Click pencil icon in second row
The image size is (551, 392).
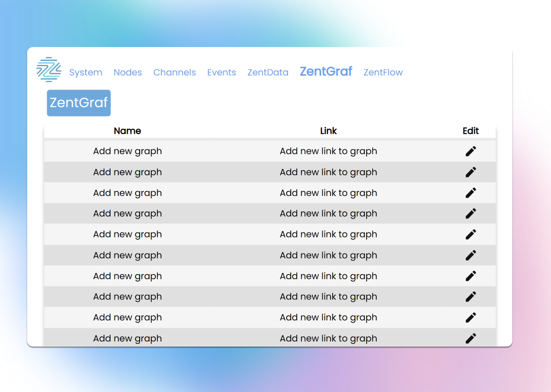point(471,172)
